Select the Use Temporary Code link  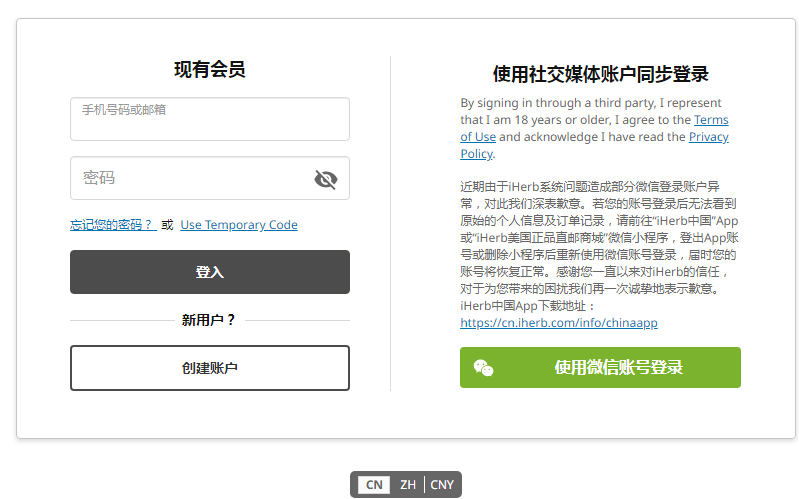(239, 225)
